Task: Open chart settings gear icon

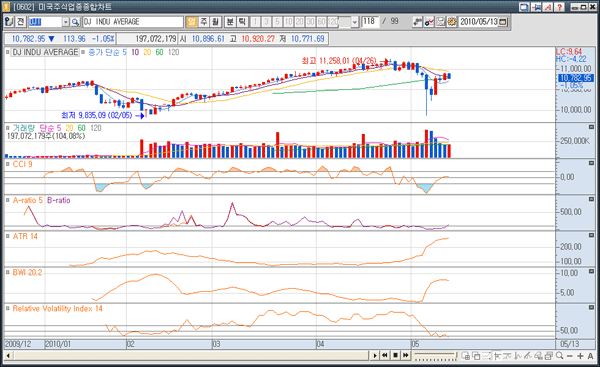Action: 452,22
